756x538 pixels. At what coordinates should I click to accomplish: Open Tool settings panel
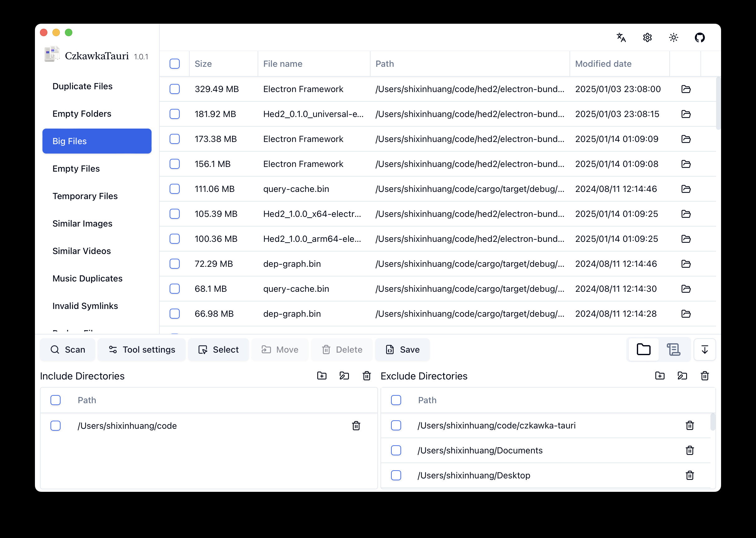142,350
